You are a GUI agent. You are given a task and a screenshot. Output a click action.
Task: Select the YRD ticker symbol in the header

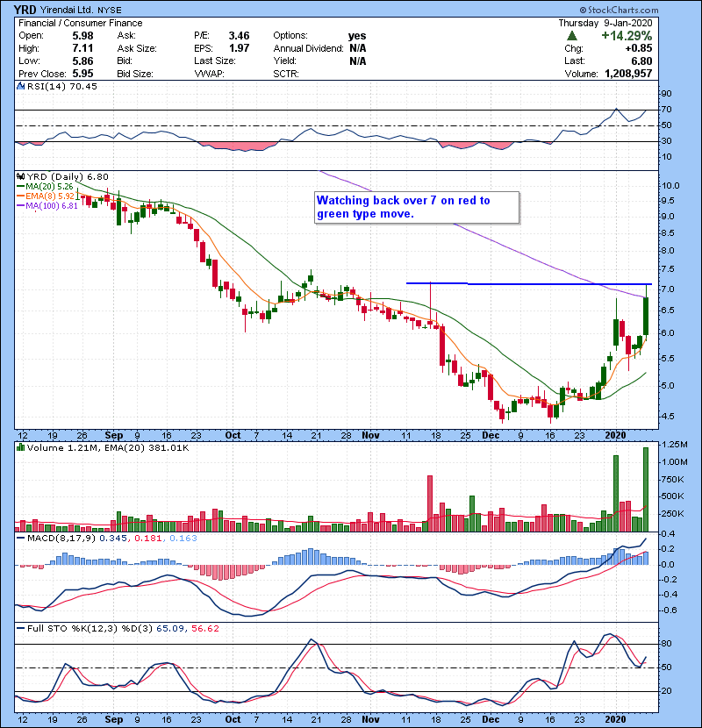pyautogui.click(x=25, y=10)
